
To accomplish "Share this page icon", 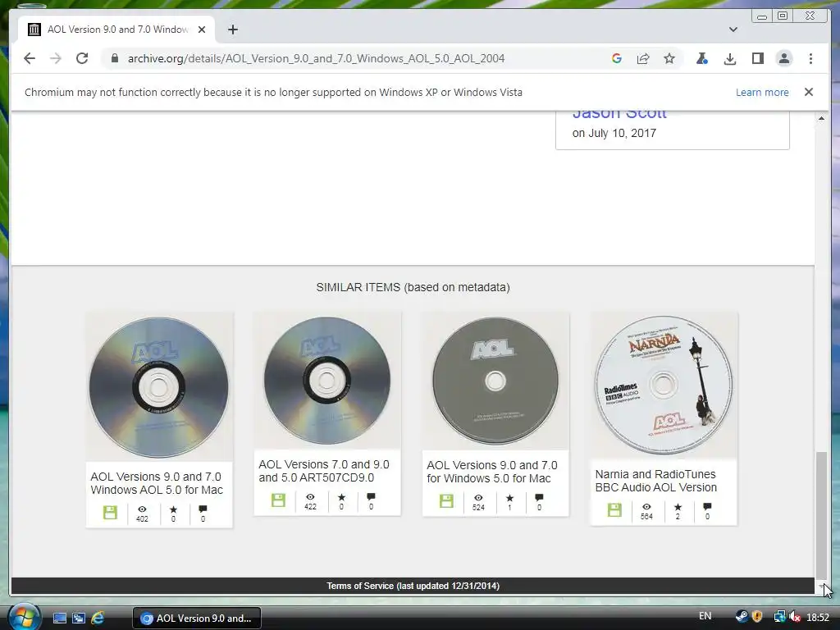I will (643, 58).
